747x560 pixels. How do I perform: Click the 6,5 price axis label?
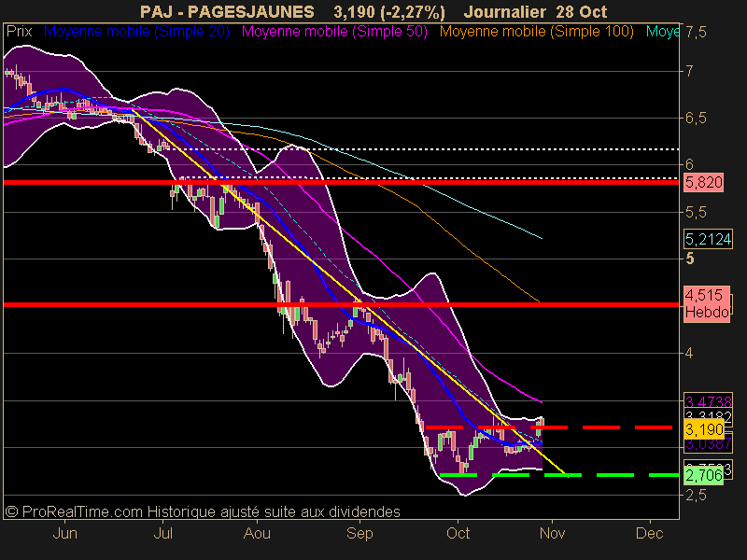pos(696,119)
